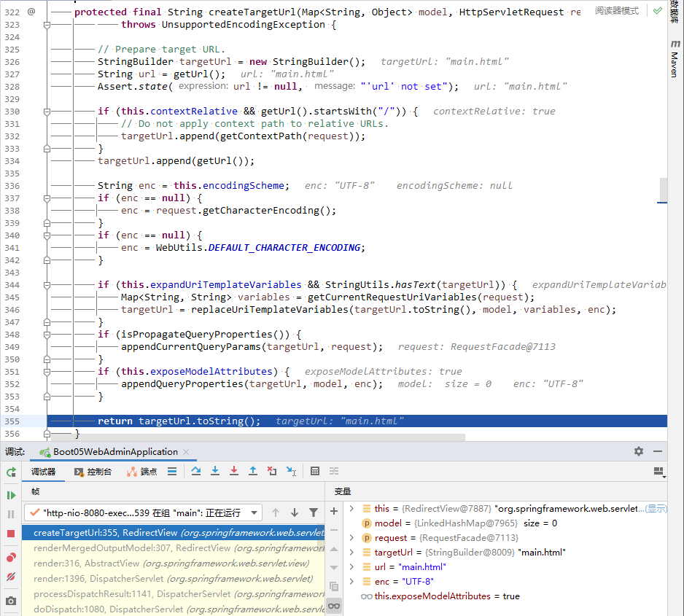Image resolution: width=684 pixels, height=616 pixels.
Task: Collapse the fold marker at line 351
Action: pos(47,372)
